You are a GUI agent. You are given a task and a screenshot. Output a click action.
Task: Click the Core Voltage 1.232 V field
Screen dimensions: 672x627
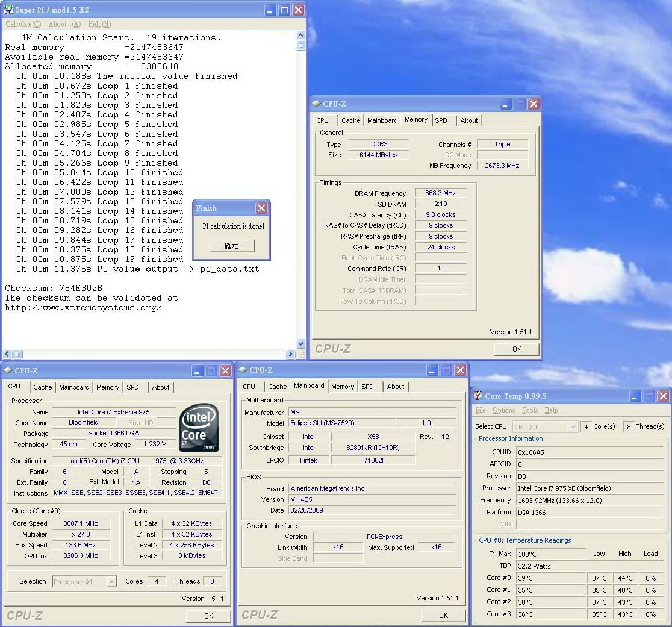[x=155, y=445]
